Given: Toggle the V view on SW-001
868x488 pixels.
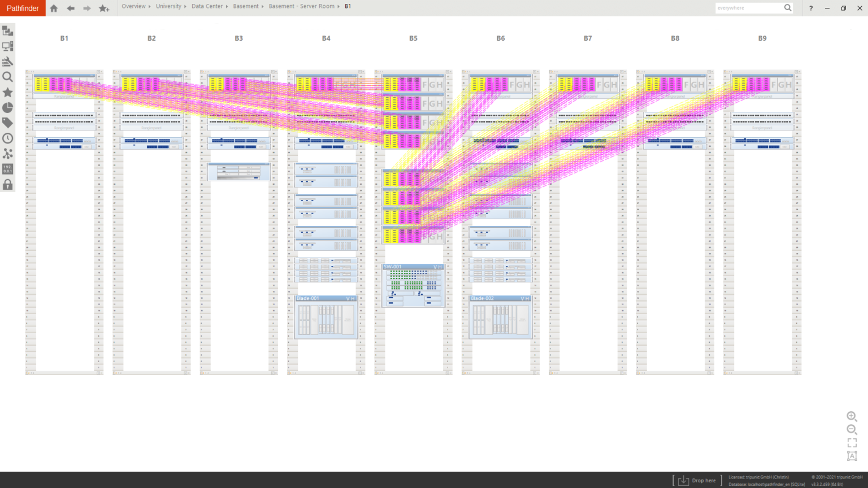Looking at the screenshot, I should (x=435, y=266).
